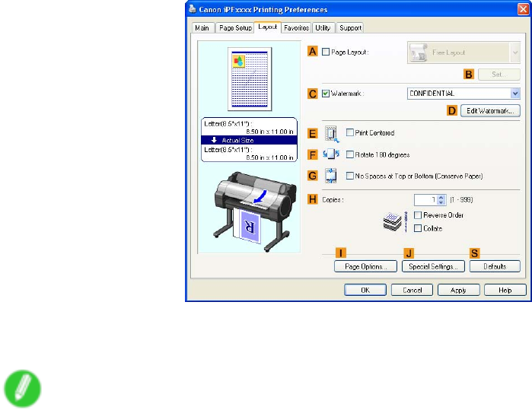Click the page preview thumbnail
Image resolution: width=532 pixels, height=410 pixels.
point(250,79)
